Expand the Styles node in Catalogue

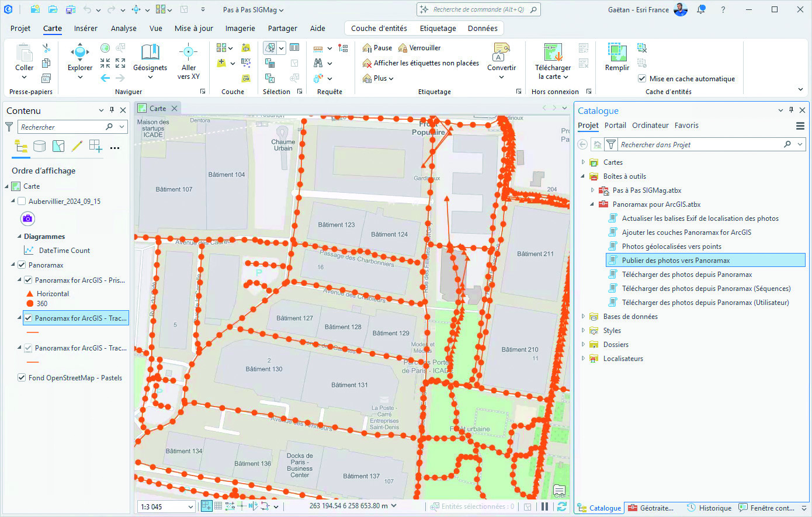[583, 330]
